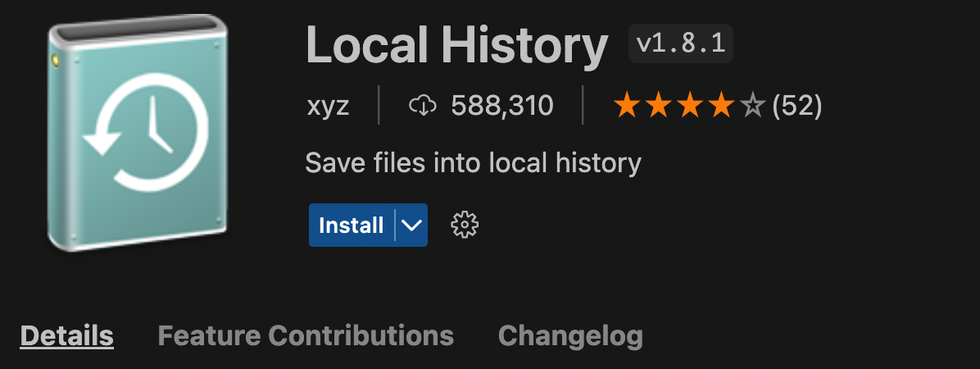Click the "Save files into local history" description
The width and height of the screenshot is (980, 369).
(473, 162)
